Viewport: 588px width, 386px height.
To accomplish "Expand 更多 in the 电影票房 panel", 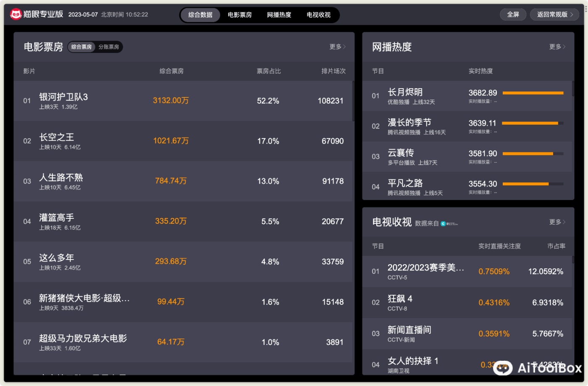I will point(337,47).
